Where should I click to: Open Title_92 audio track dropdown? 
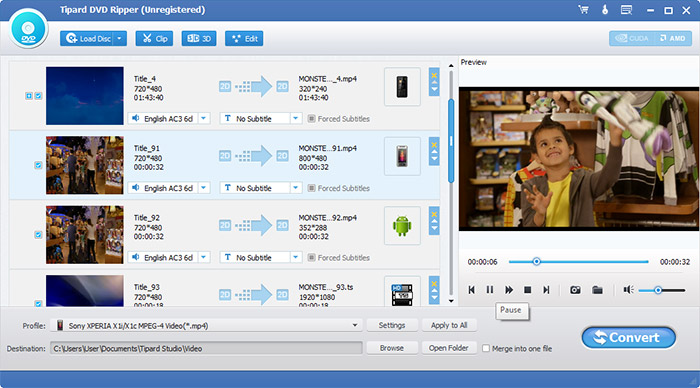(x=204, y=257)
